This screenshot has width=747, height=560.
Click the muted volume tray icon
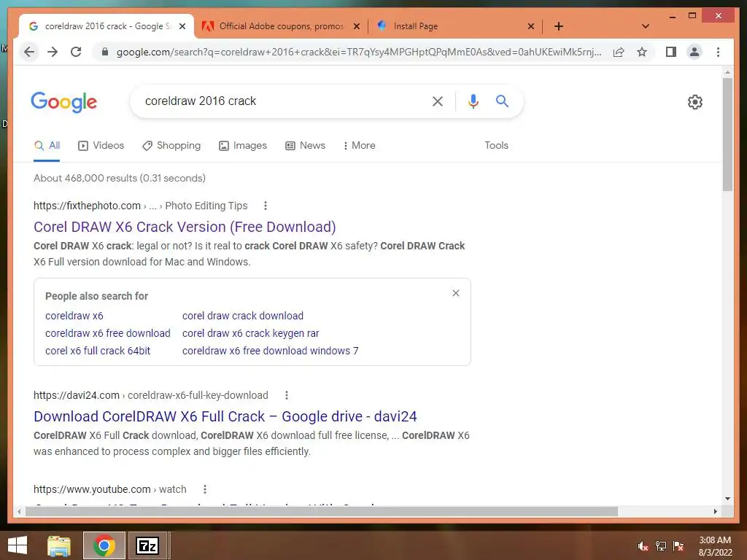click(643, 546)
